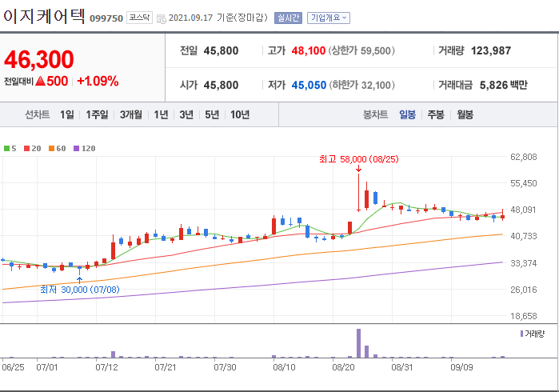Click the 상한가 59,500 text
The height and width of the screenshot is (392, 559).
point(361,51)
